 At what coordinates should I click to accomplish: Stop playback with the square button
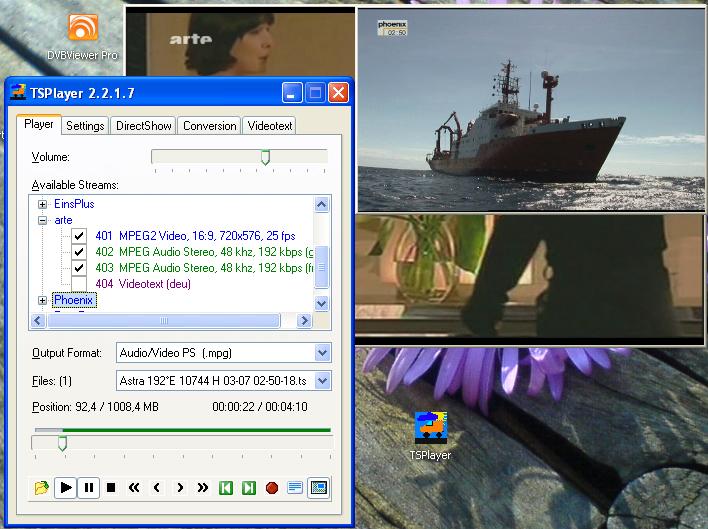(112, 488)
